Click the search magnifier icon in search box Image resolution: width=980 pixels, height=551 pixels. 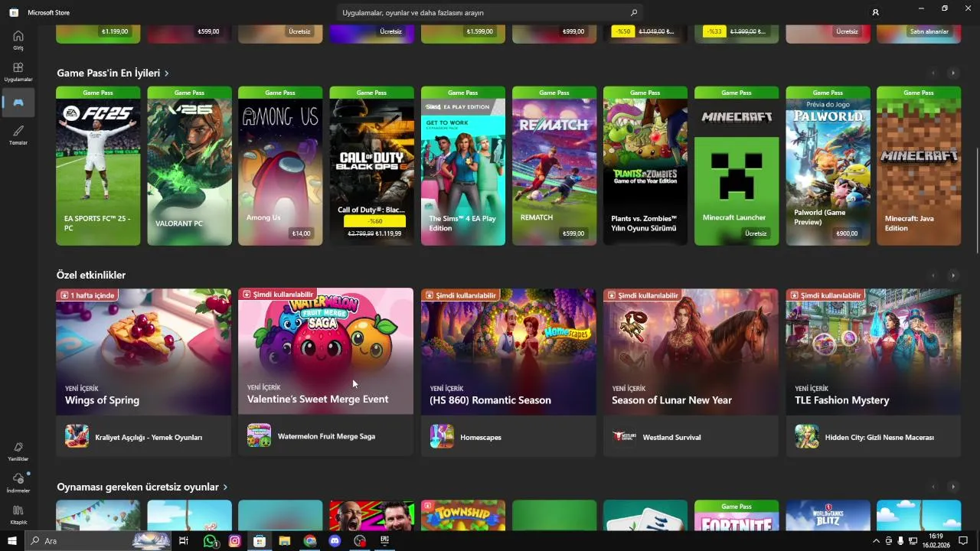633,12
